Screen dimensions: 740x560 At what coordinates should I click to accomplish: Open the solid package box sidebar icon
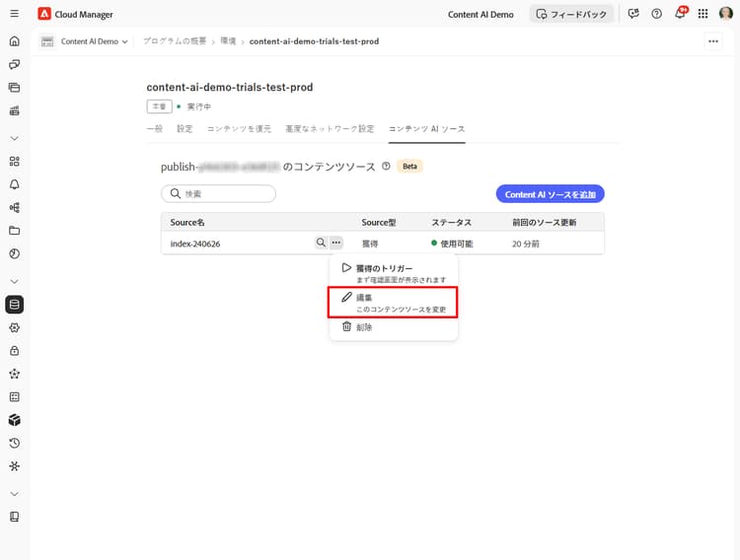click(x=15, y=420)
